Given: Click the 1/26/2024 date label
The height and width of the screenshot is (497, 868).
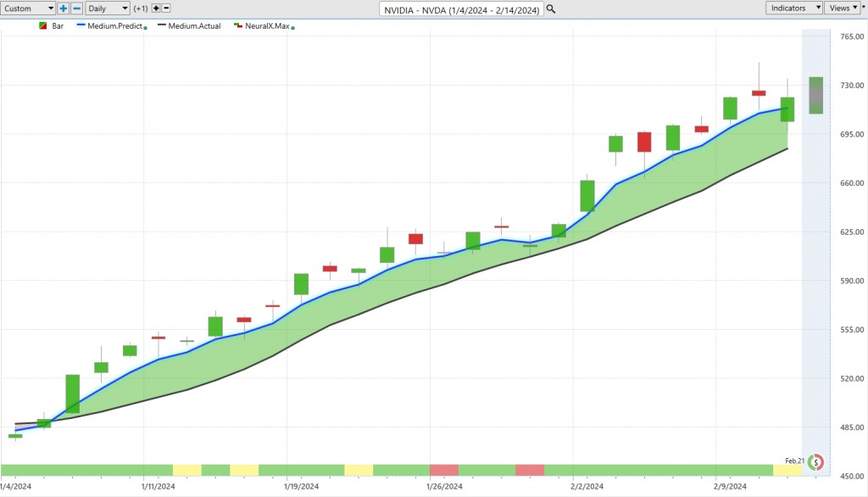Looking at the screenshot, I should pyautogui.click(x=444, y=487).
